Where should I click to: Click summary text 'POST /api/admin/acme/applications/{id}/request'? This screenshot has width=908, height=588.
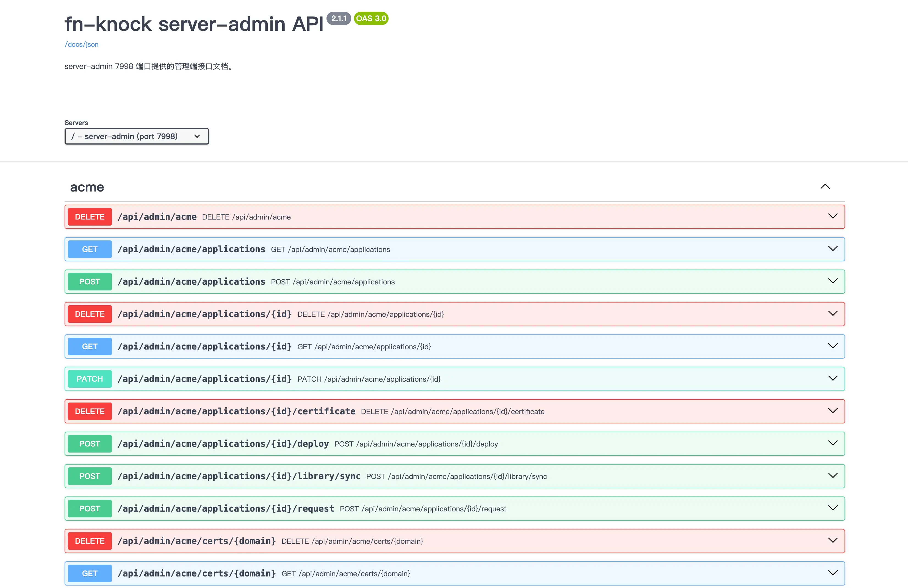tap(423, 509)
